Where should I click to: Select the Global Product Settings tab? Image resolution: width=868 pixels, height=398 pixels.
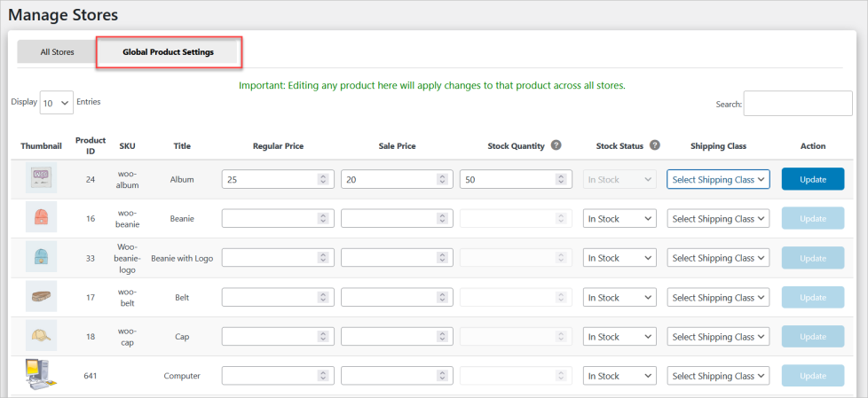point(169,52)
